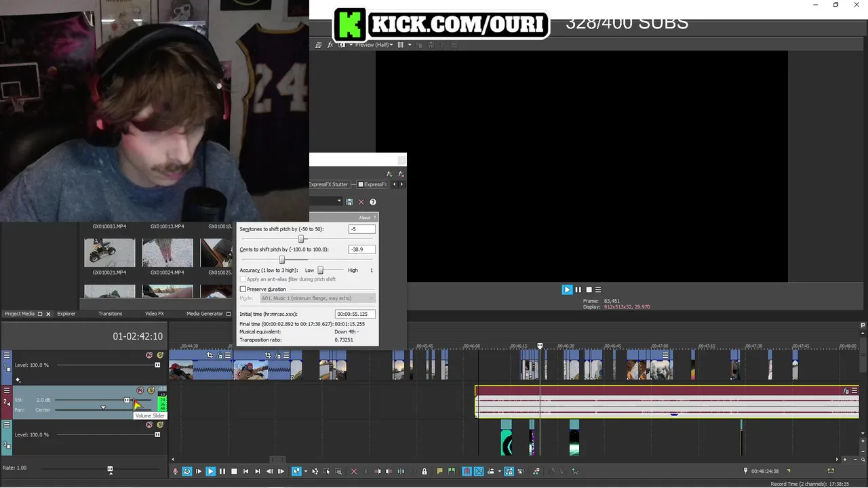Viewport: 868px width, 488px height.
Task: Click the Initial time input field
Action: (x=355, y=314)
